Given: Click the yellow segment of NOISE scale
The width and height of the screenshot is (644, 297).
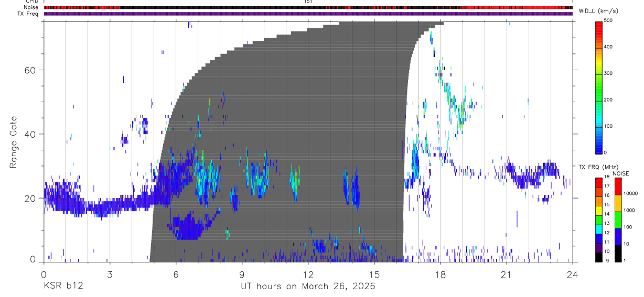Looking at the screenshot, I should [x=618, y=203].
